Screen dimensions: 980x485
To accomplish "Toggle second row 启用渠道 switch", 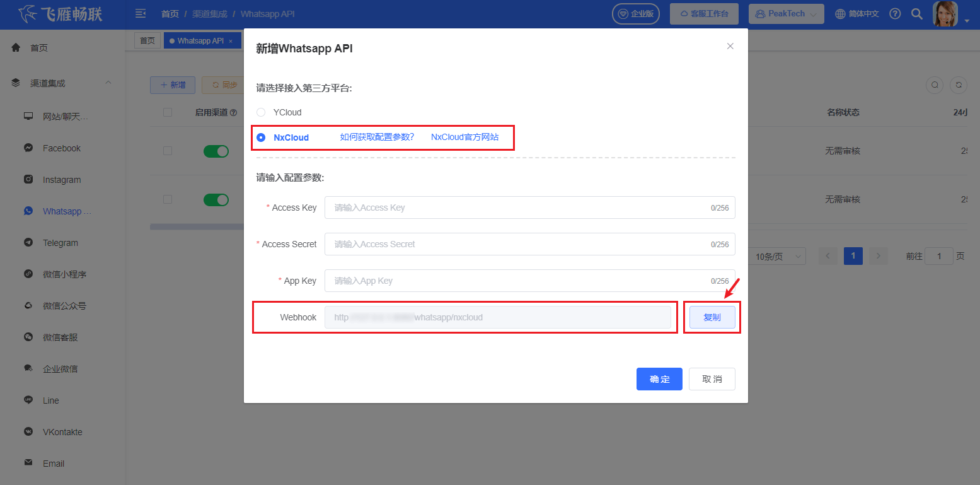I will pos(216,199).
